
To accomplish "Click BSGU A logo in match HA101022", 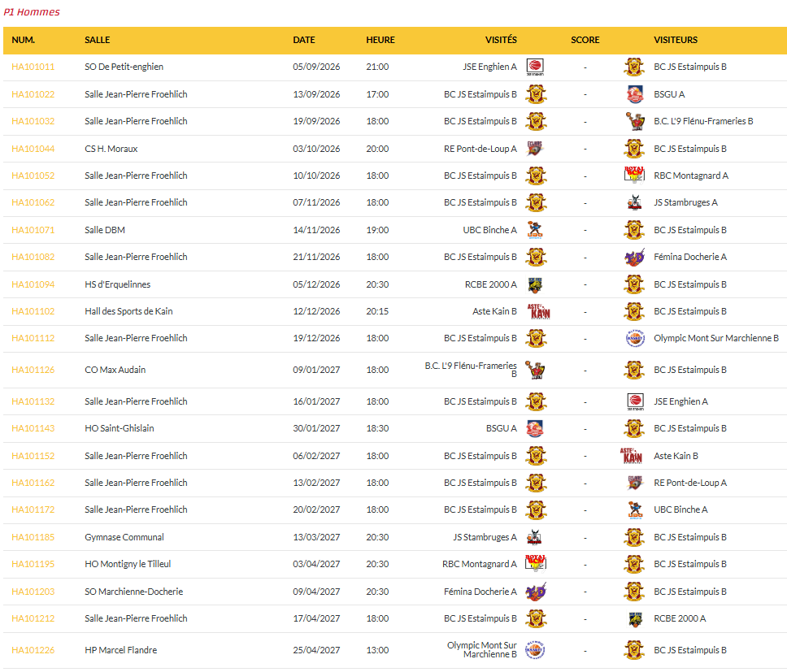I will click(x=635, y=94).
